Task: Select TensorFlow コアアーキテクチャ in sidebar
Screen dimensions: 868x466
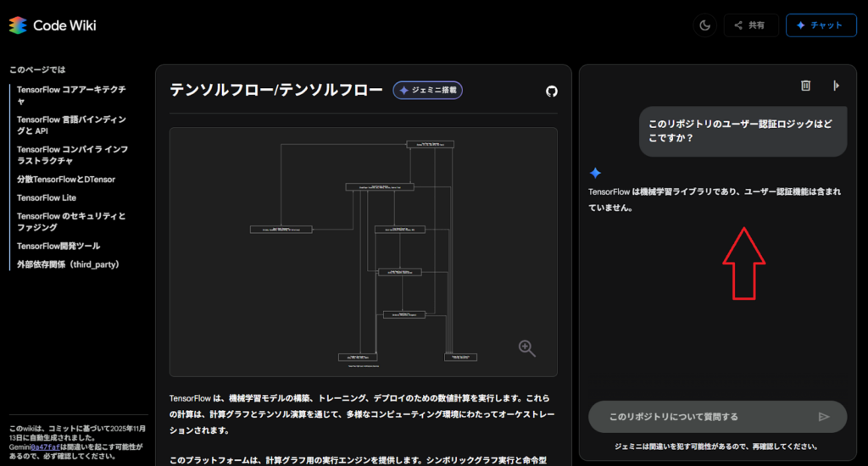Action: coord(72,95)
